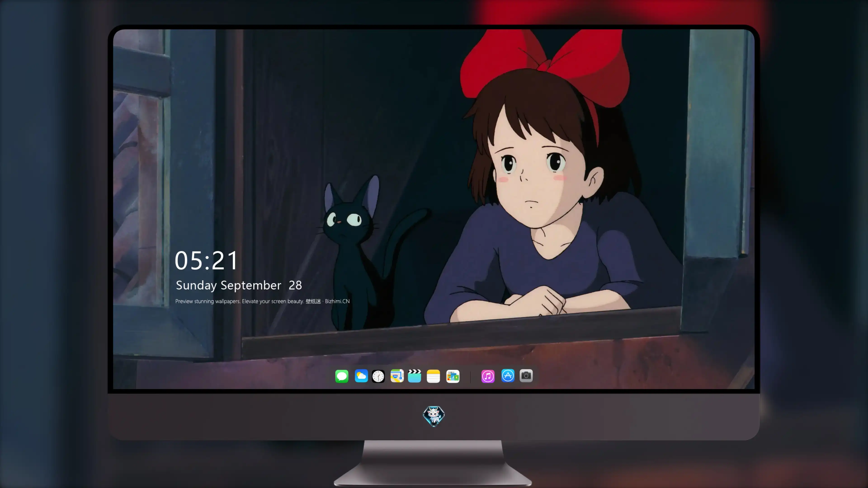Launch the Weather app from the dock
The height and width of the screenshot is (488, 868).
click(361, 376)
